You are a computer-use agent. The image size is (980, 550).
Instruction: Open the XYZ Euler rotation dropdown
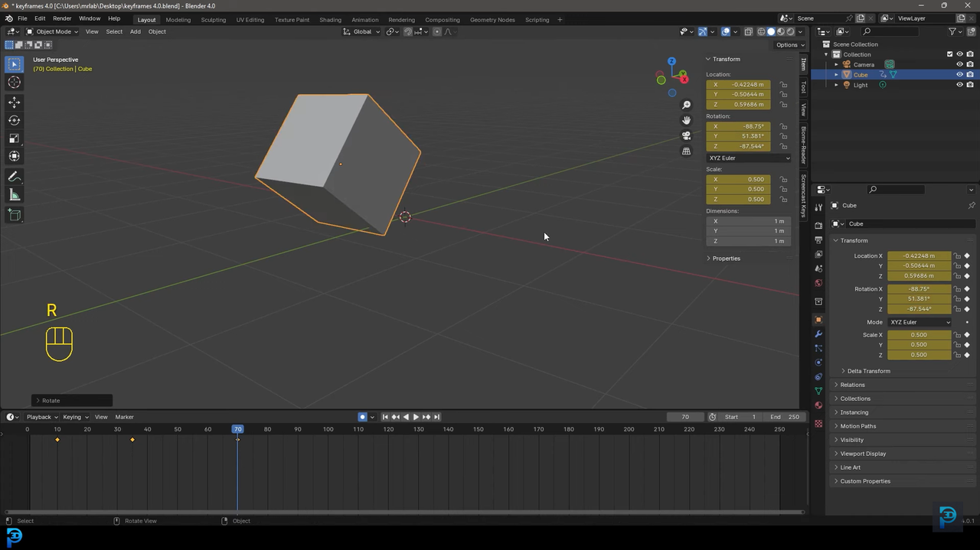click(920, 322)
